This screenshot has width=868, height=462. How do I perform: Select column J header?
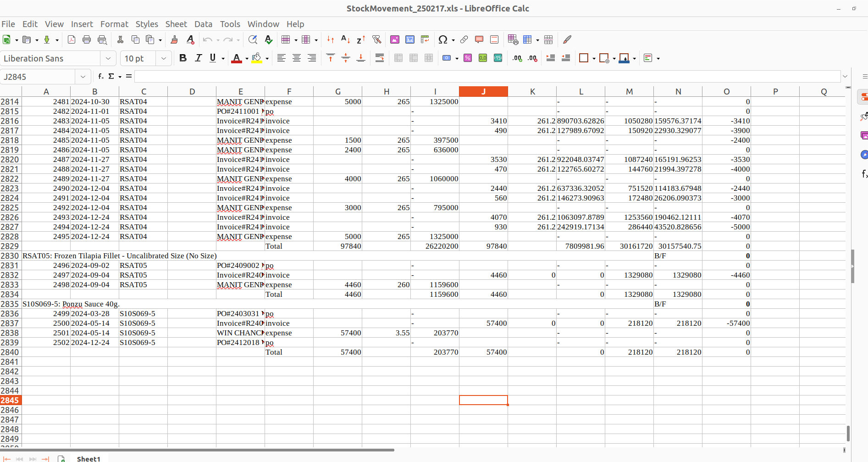[483, 92]
